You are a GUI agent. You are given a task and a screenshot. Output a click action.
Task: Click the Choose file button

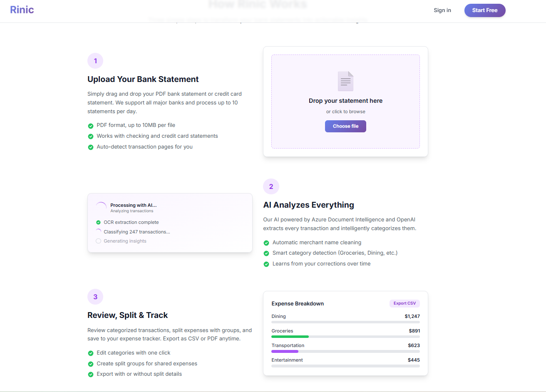coord(345,126)
